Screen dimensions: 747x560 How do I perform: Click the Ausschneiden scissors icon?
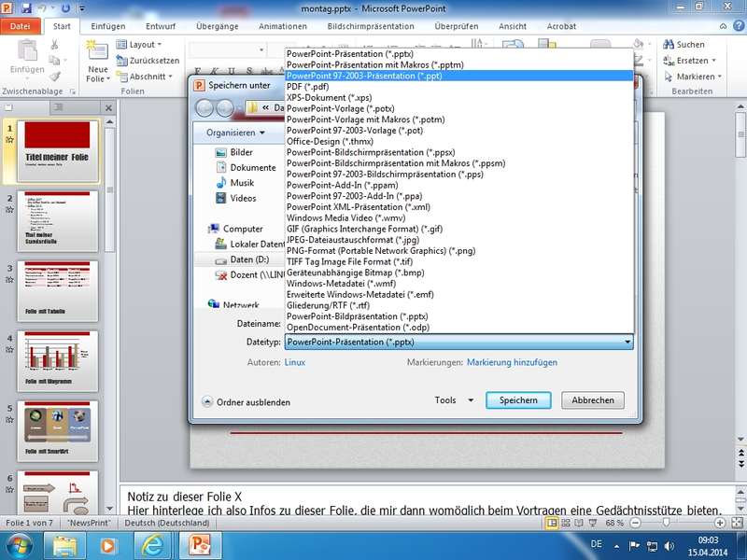[54, 44]
